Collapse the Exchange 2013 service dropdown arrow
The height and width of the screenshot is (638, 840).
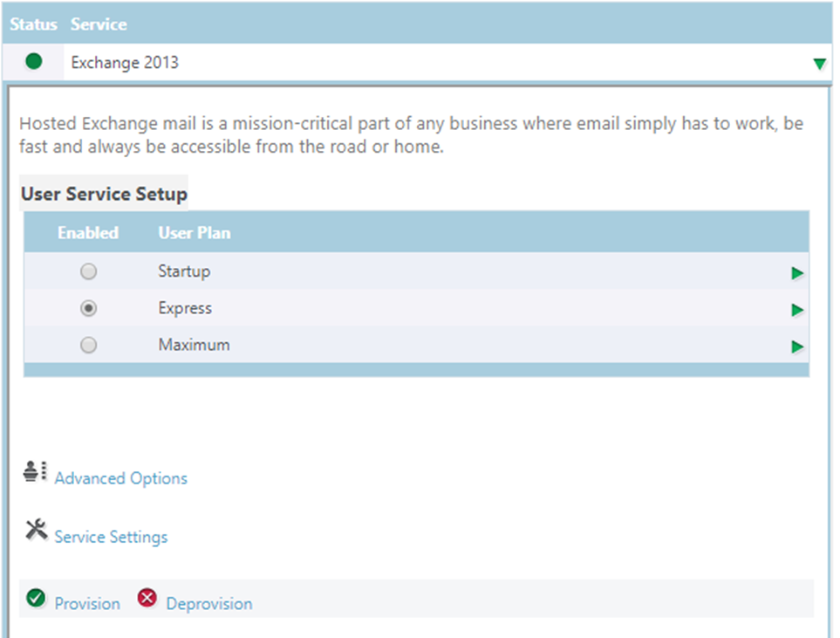818,64
